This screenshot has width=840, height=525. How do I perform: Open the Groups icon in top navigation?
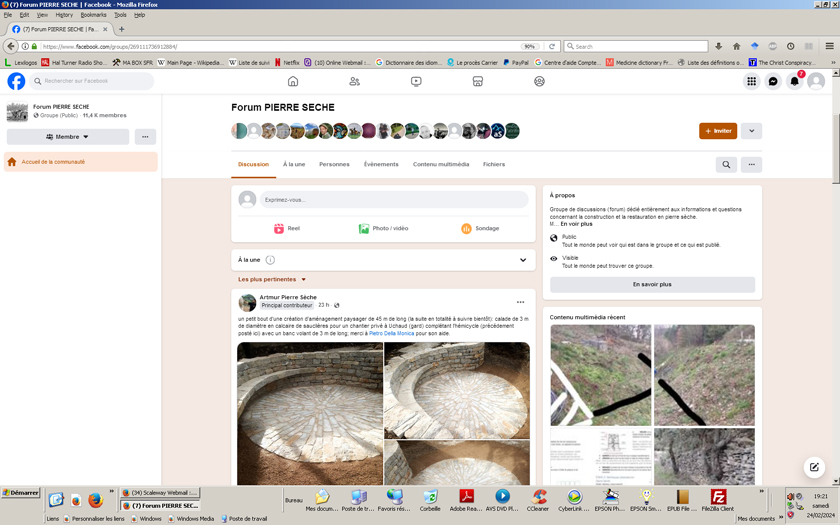[x=539, y=81]
